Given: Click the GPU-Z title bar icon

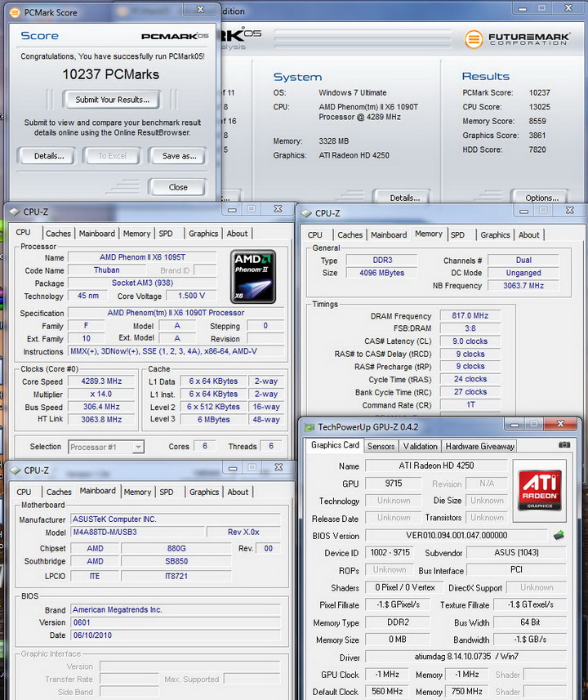Looking at the screenshot, I should [x=310, y=427].
